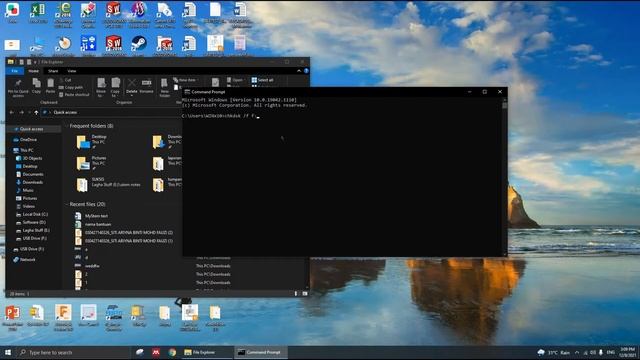Click Command Prompt taskbar button

point(260,352)
